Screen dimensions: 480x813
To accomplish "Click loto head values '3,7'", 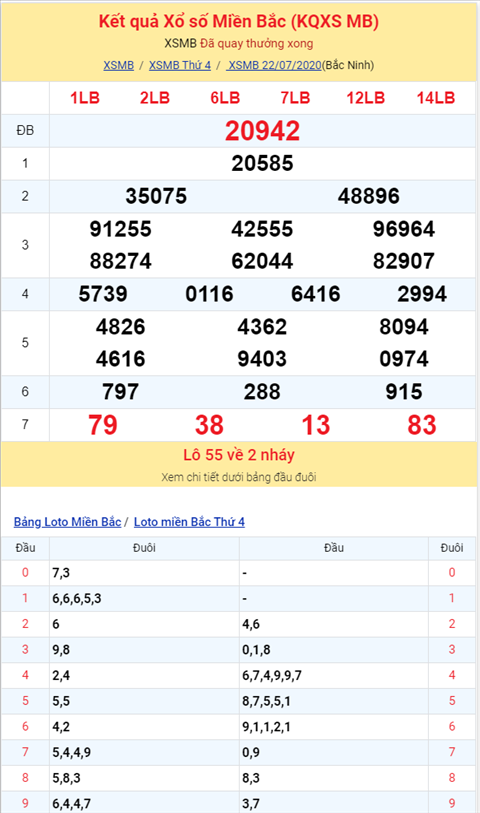I will [251, 804].
